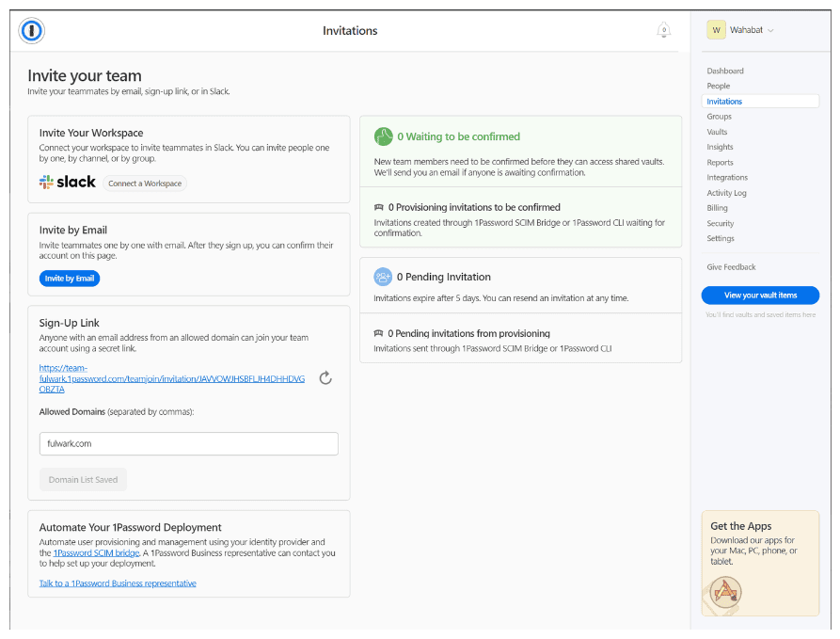
Task: Click the 1Password logo icon
Action: coord(31,31)
